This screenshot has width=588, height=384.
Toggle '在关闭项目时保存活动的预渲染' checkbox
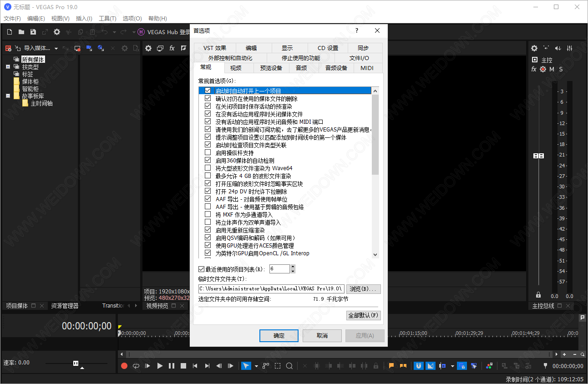pos(208,106)
